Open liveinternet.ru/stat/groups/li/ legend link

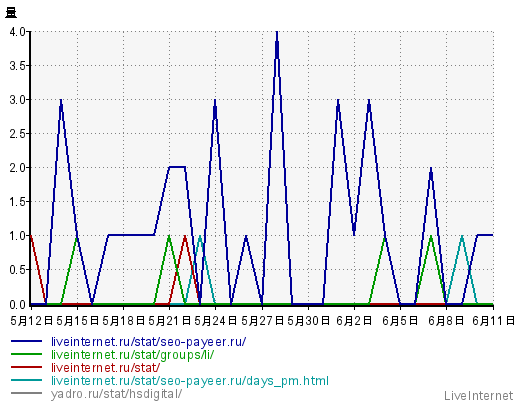point(132,355)
